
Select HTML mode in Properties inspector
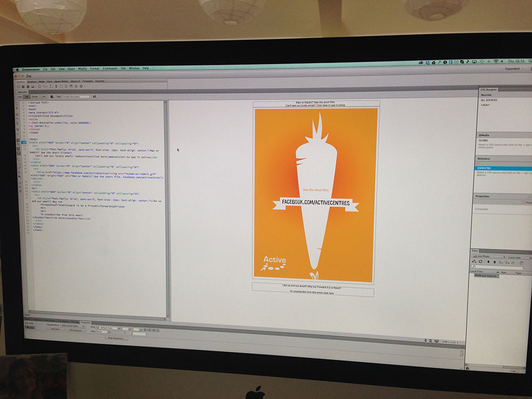[29, 323]
